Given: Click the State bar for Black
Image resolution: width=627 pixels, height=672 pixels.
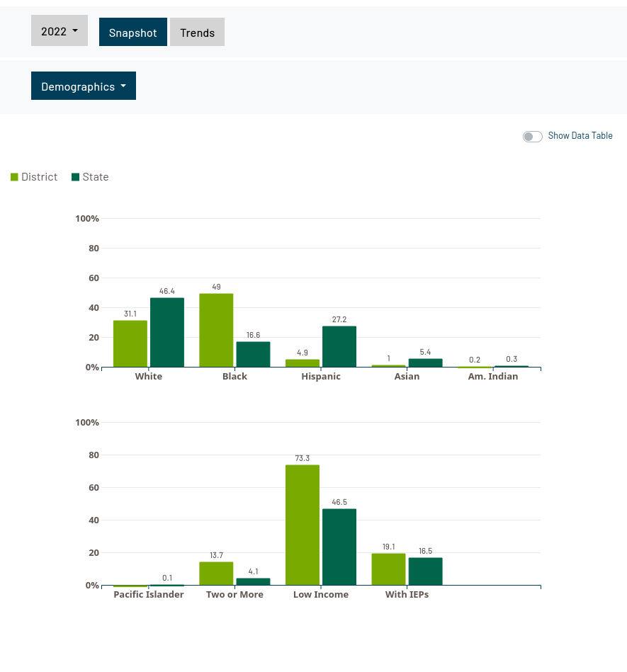Looking at the screenshot, I should (253, 355).
